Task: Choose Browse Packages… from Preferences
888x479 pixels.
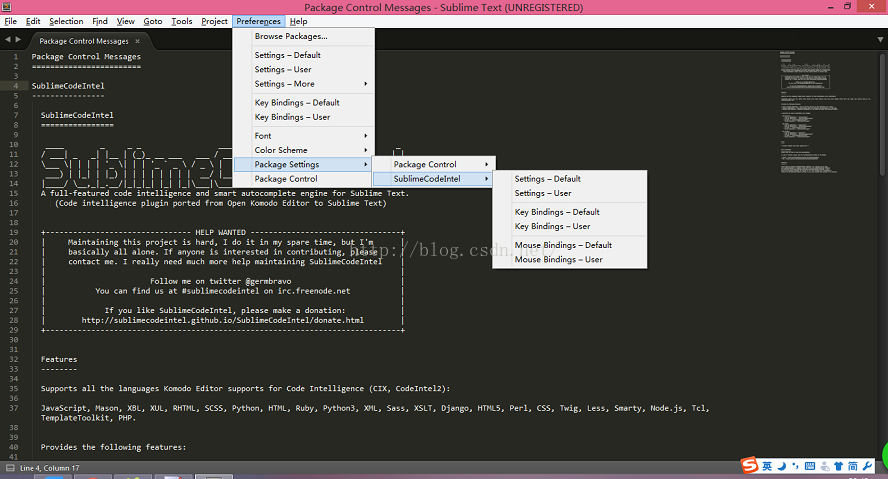Action: click(x=304, y=36)
